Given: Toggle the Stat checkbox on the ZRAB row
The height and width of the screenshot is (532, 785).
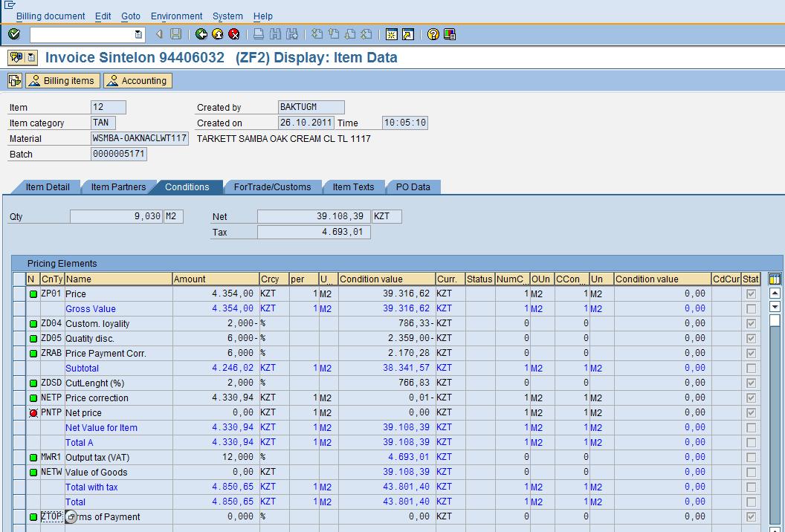Looking at the screenshot, I should point(751,354).
